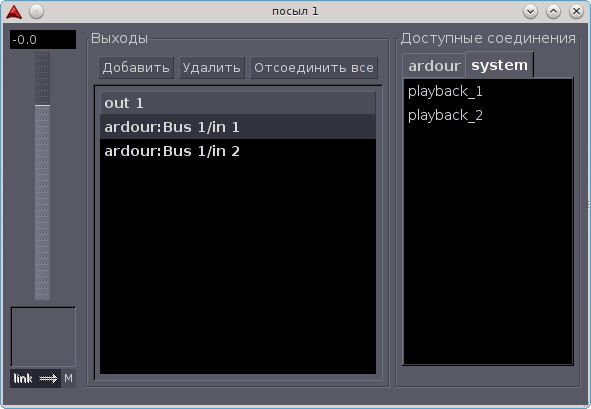Select the out 1 port header
The width and height of the screenshot is (591, 409).
point(238,103)
